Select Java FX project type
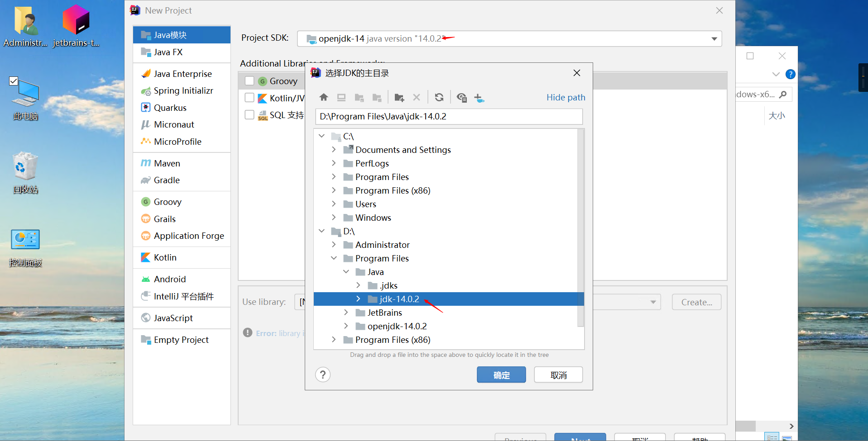Screen dimensions: 868x441 [x=182, y=52]
